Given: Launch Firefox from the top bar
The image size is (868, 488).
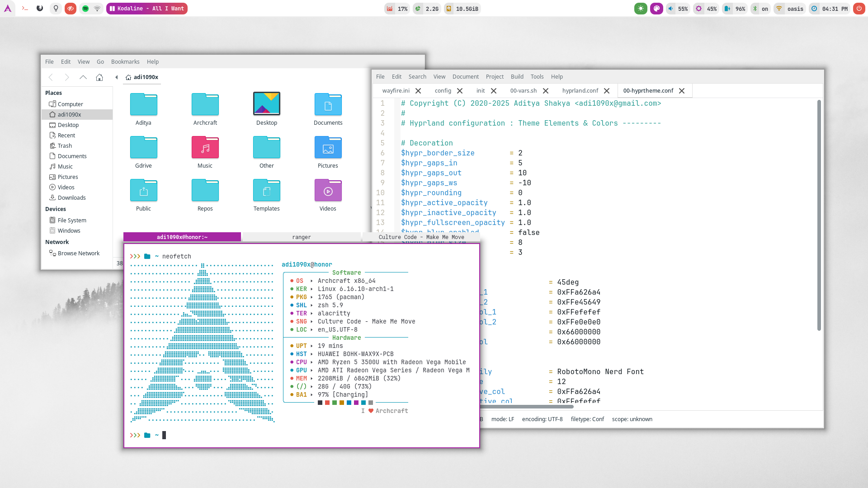Looking at the screenshot, I should point(40,9).
